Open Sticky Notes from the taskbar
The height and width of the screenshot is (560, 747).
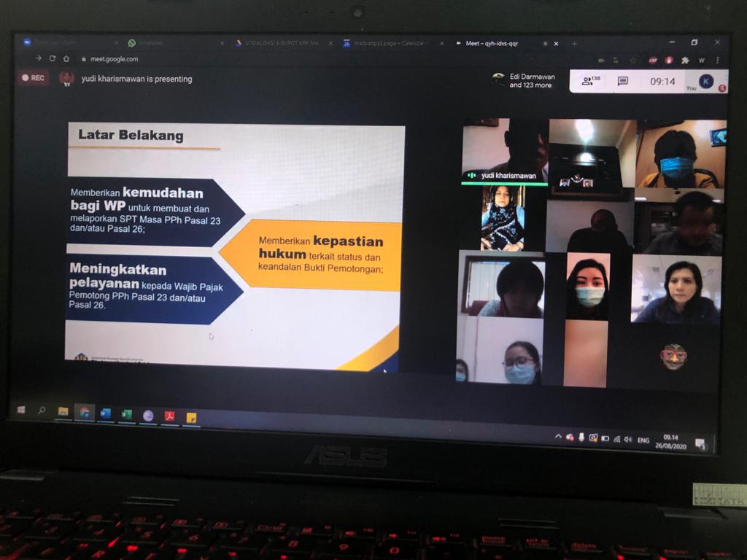pos(191,417)
